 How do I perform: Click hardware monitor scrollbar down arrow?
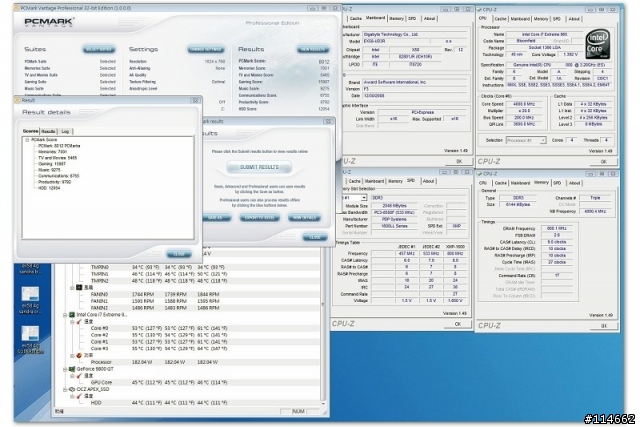pos(323,403)
